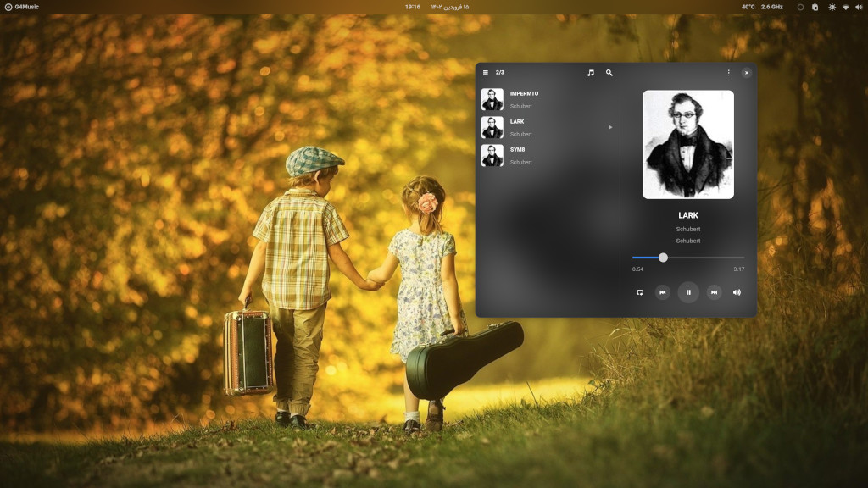Viewport: 868px width, 488px height.
Task: Open the hamburger sidebar menu icon
Action: coord(486,73)
